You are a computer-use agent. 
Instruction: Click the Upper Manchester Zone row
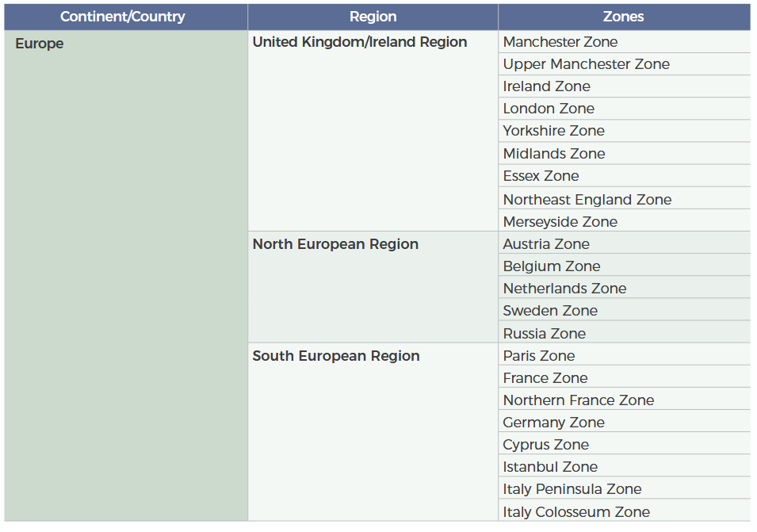(x=586, y=64)
